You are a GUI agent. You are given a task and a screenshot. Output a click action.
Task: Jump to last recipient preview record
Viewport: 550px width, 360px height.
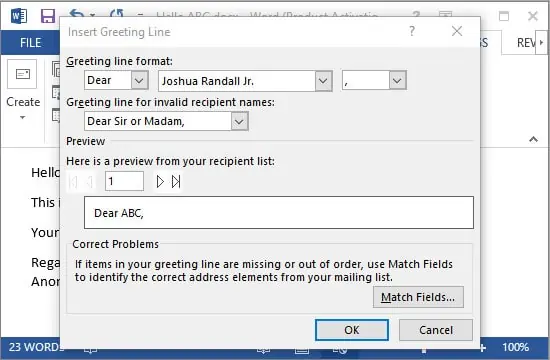(x=176, y=181)
